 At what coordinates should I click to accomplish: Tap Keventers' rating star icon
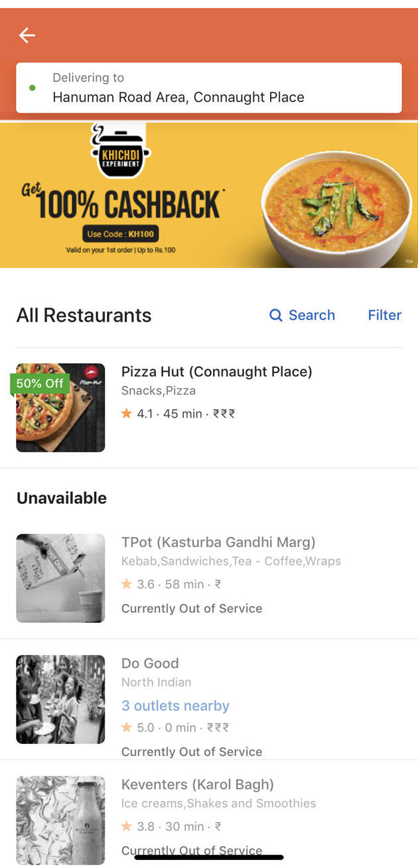(127, 826)
